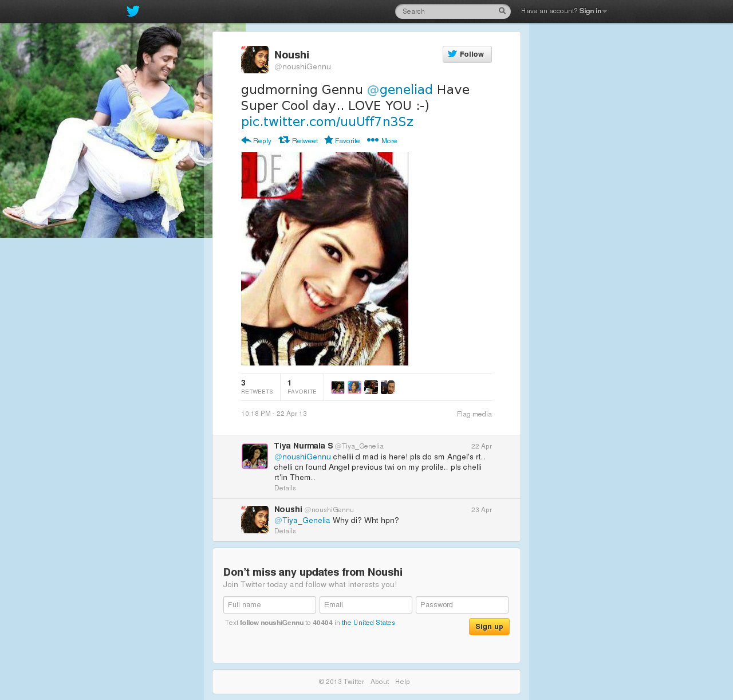Click Flag media link
The image size is (733, 700).
[474, 414]
